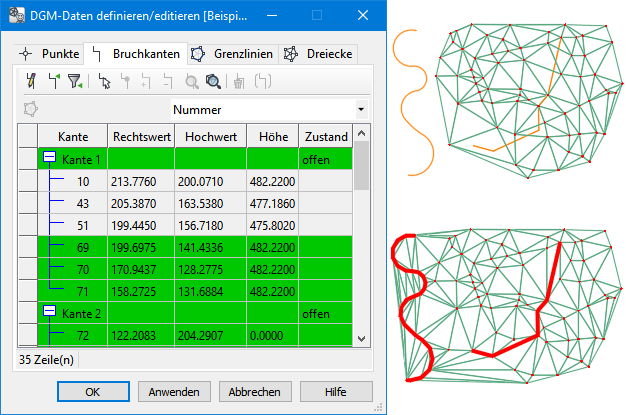
Task: Click the parentheses bracket icon in toolbar
Action: pyautogui.click(x=262, y=82)
